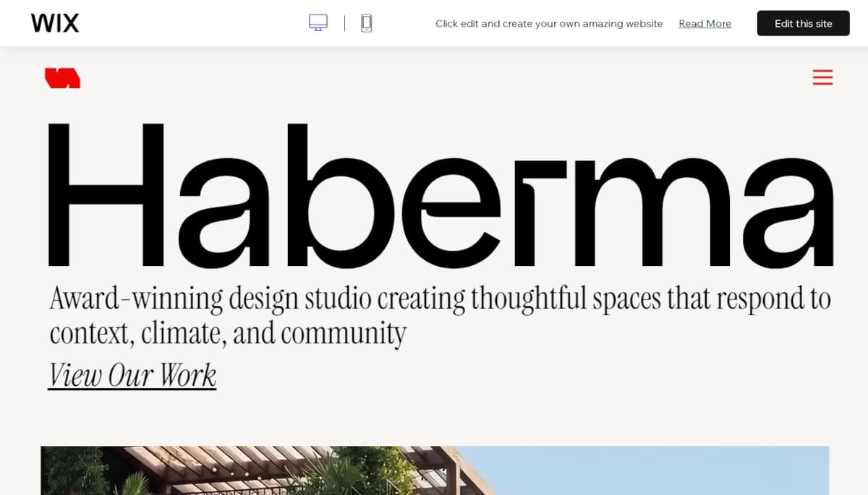
Task: Click the large Haberma heading
Action: [x=441, y=194]
